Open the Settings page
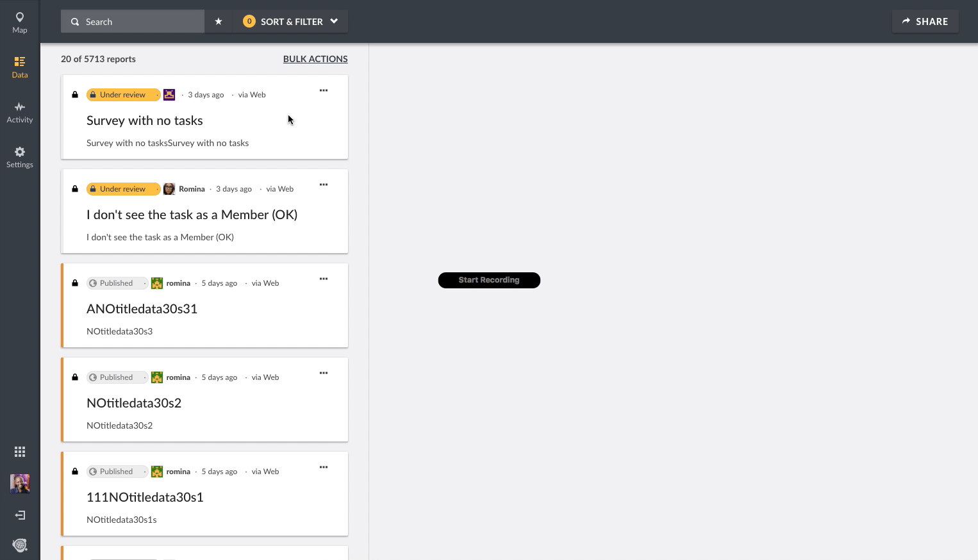This screenshot has width=978, height=560. [20, 156]
